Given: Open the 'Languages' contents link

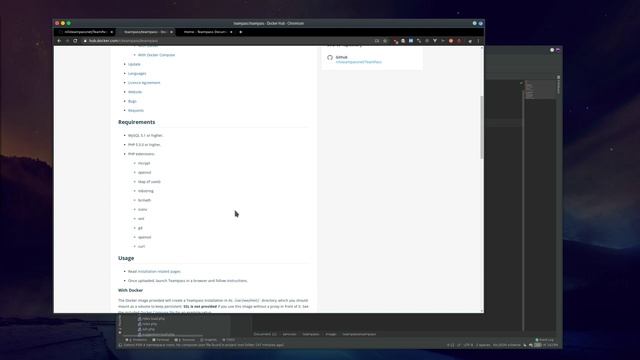Looking at the screenshot, I should (x=137, y=73).
